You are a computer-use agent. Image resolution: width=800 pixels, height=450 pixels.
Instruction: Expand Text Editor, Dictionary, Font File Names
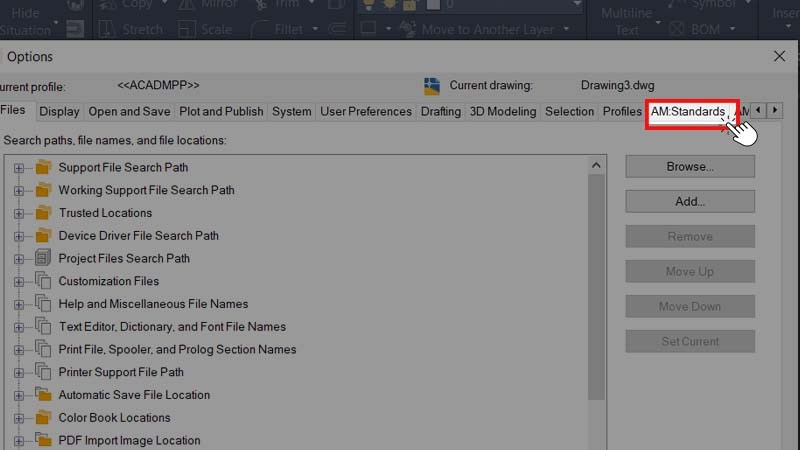click(x=19, y=327)
